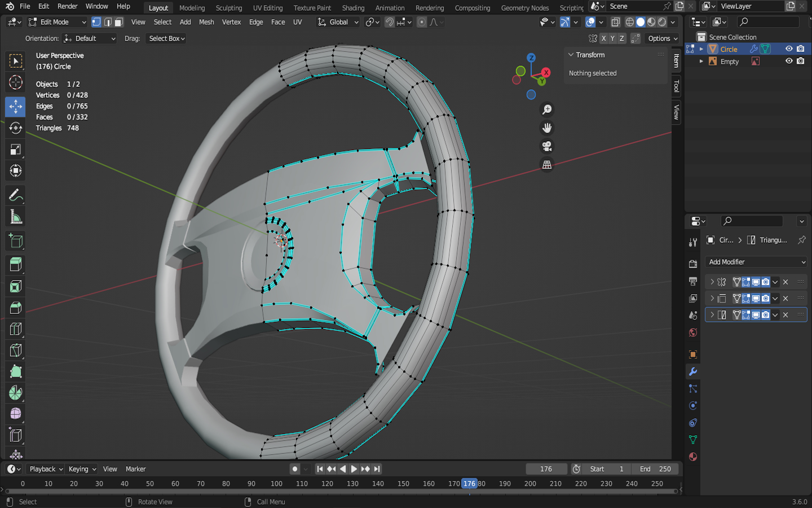Screen dimensions: 812x508
Task: Open the Mesh menu
Action: (206, 22)
